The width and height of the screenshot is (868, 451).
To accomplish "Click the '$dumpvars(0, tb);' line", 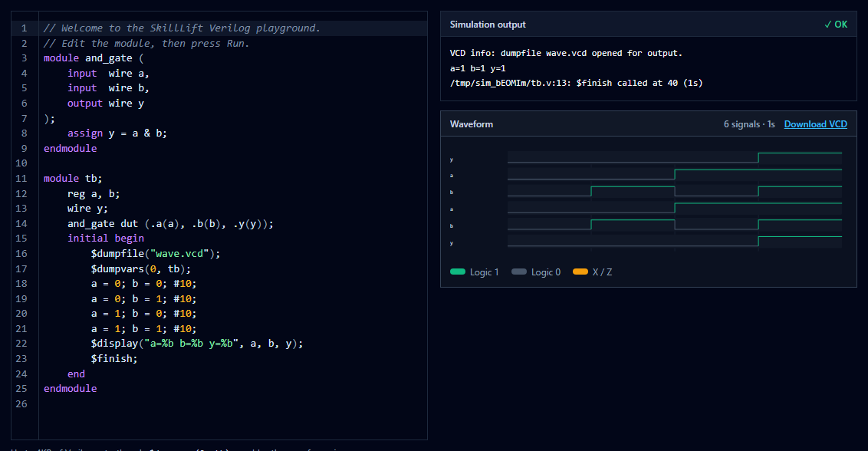I will [x=141, y=268].
